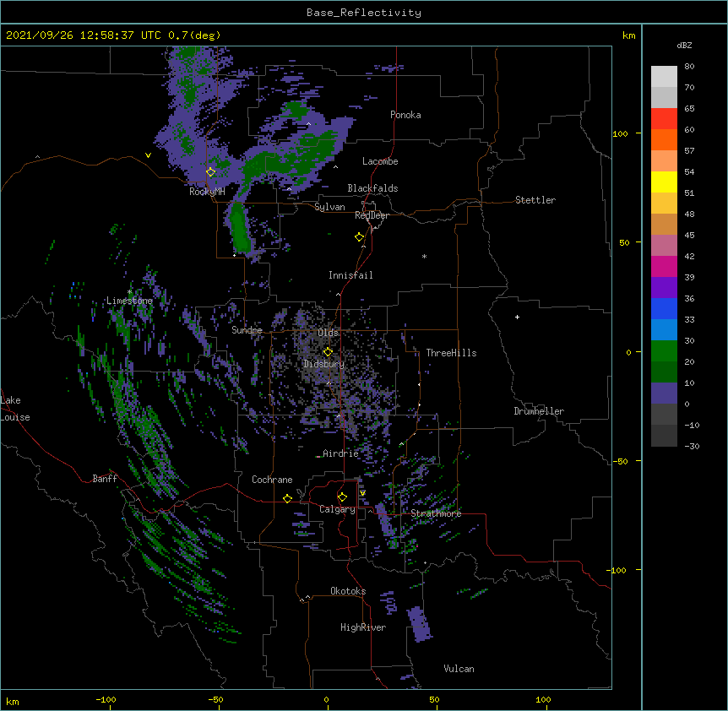728x711 pixels.
Task: Click the ThreeHills label
Action: 451,353
